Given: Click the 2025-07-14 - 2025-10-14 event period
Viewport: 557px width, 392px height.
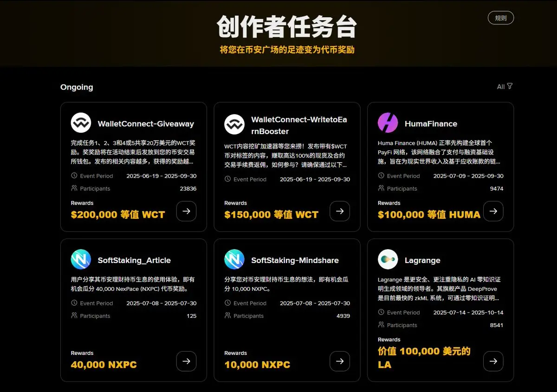Looking at the screenshot, I should [468, 313].
